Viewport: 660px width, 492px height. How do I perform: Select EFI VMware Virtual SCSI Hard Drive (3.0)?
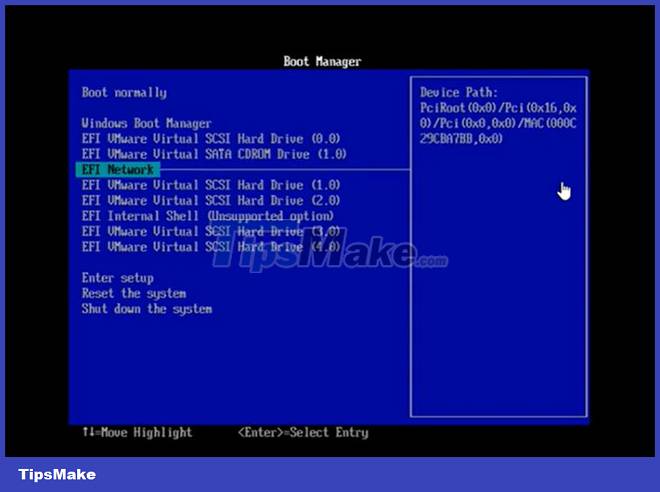(211, 231)
